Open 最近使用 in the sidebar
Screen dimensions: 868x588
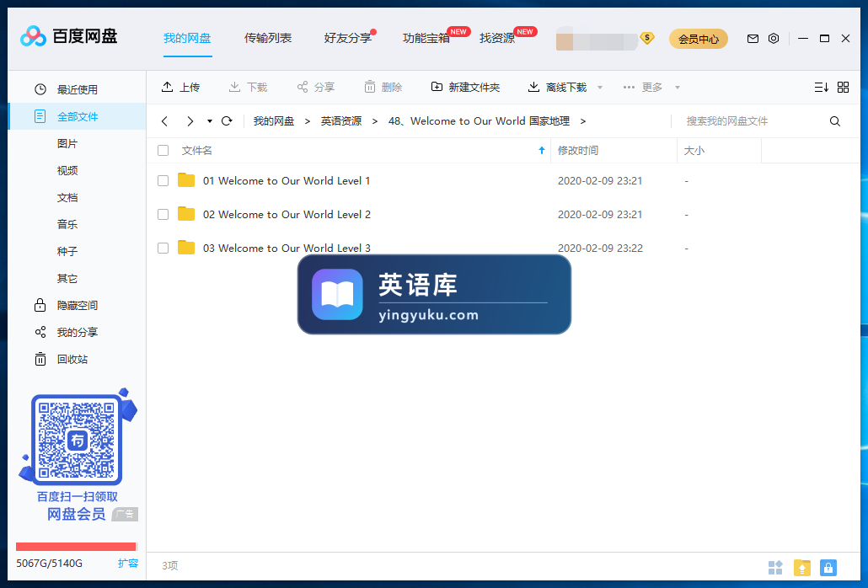[77, 89]
